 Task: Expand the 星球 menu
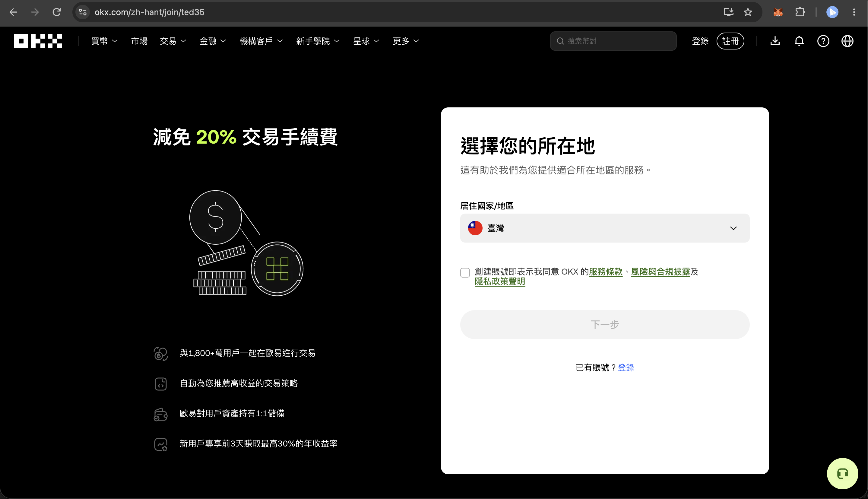pos(366,41)
